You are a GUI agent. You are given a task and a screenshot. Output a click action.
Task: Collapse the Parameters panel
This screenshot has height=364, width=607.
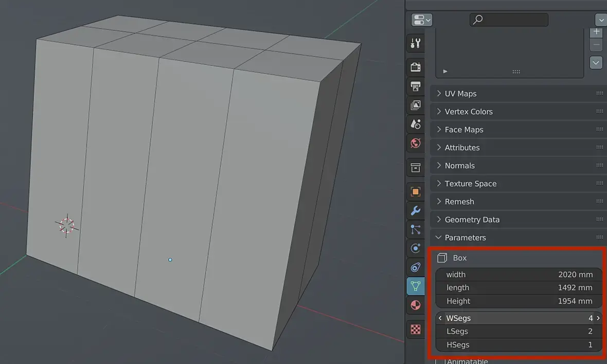point(519,238)
